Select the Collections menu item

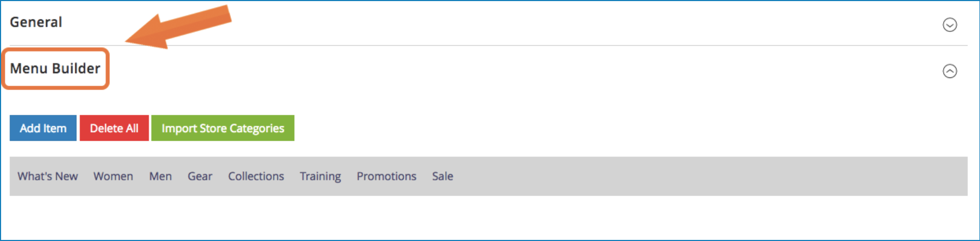tap(256, 176)
